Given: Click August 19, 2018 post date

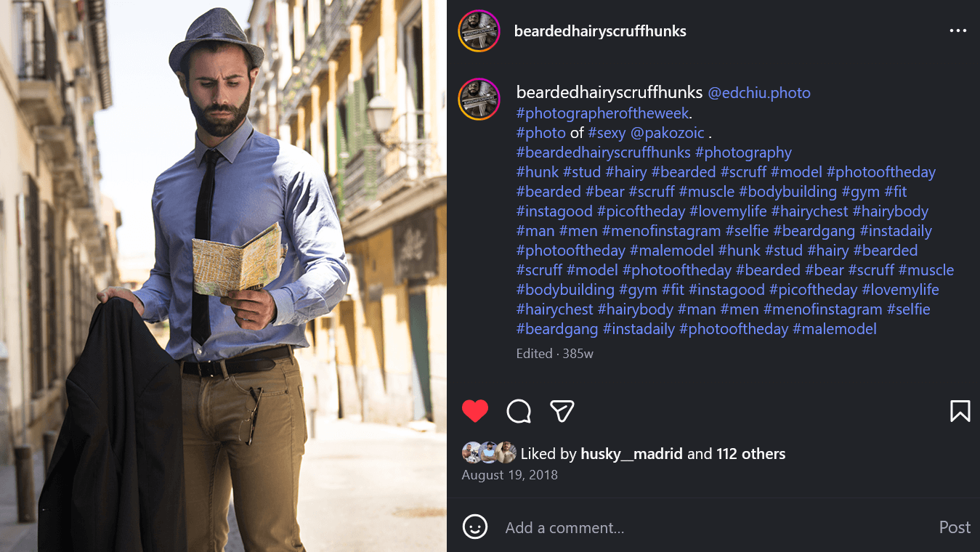Looking at the screenshot, I should click(x=510, y=475).
